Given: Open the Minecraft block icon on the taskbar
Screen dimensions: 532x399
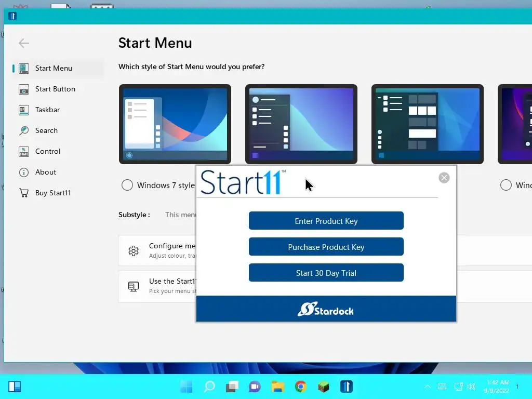Looking at the screenshot, I should pyautogui.click(x=323, y=387).
